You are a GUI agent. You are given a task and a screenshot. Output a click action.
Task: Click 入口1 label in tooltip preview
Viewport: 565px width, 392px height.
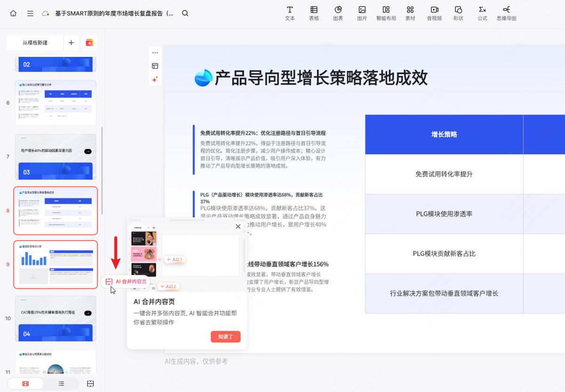click(174, 259)
